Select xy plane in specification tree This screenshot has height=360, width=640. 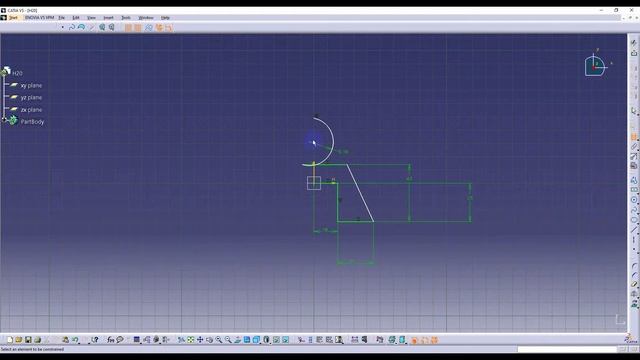[x=31, y=85]
